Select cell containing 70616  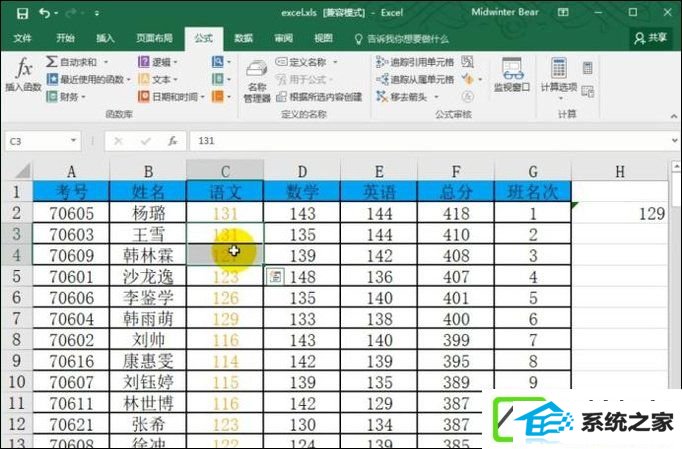pos(71,361)
